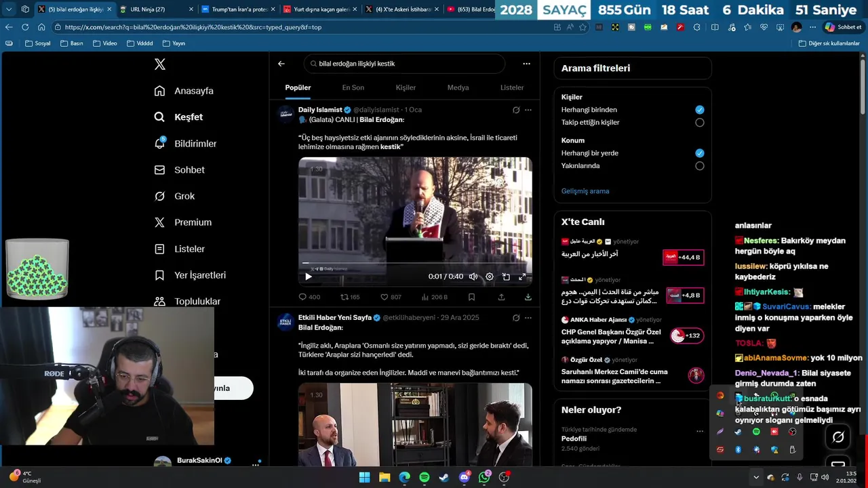
Task: Open WhatsApp from taskbar
Action: pyautogui.click(x=484, y=477)
